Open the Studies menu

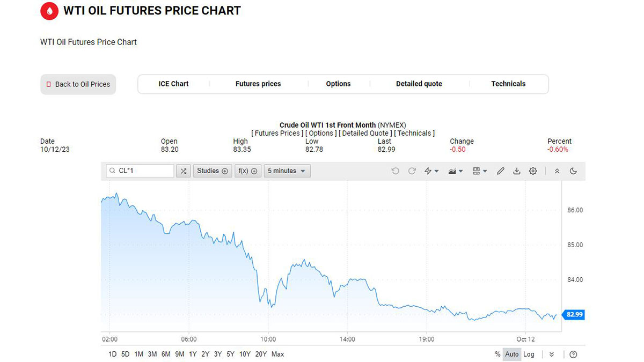point(213,171)
